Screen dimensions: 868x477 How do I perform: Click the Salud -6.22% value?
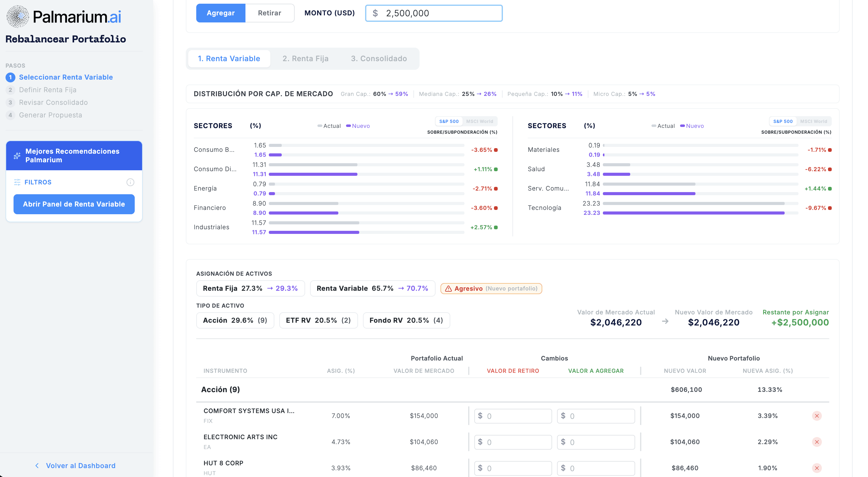815,169
